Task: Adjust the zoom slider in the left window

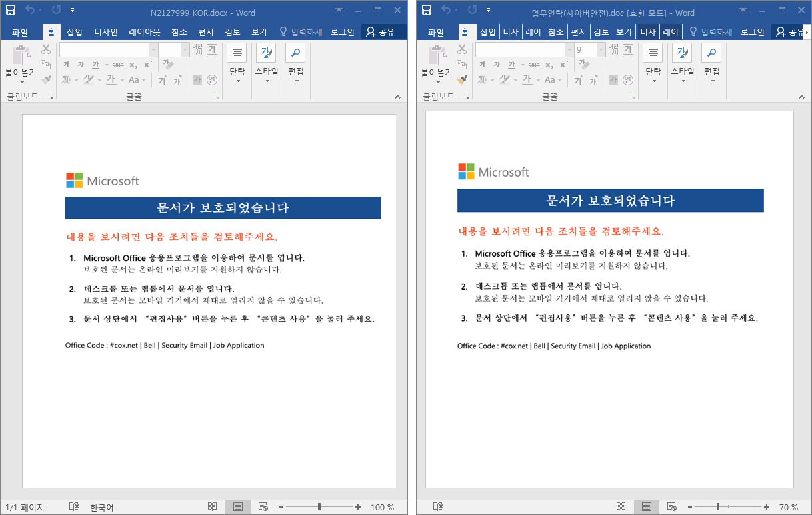Action: (319, 507)
